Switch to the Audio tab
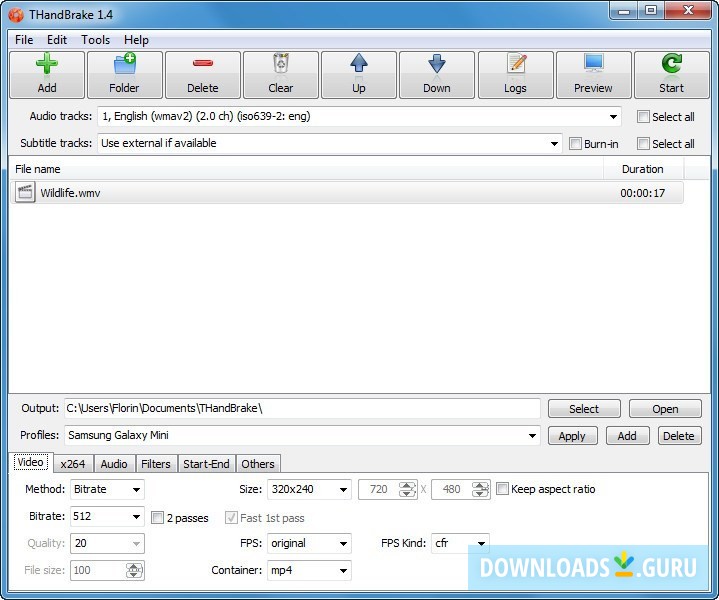This screenshot has height=600, width=719. coord(114,464)
